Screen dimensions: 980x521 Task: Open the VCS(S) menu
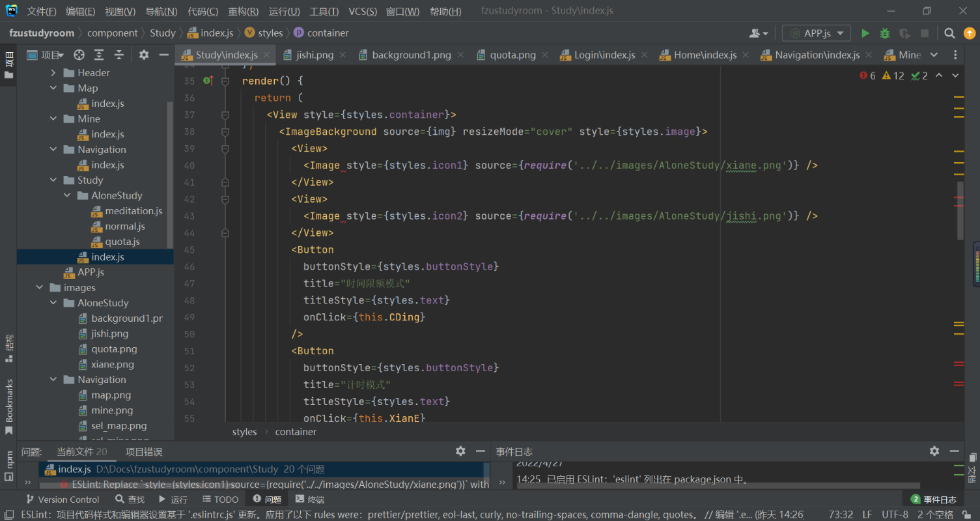[363, 12]
